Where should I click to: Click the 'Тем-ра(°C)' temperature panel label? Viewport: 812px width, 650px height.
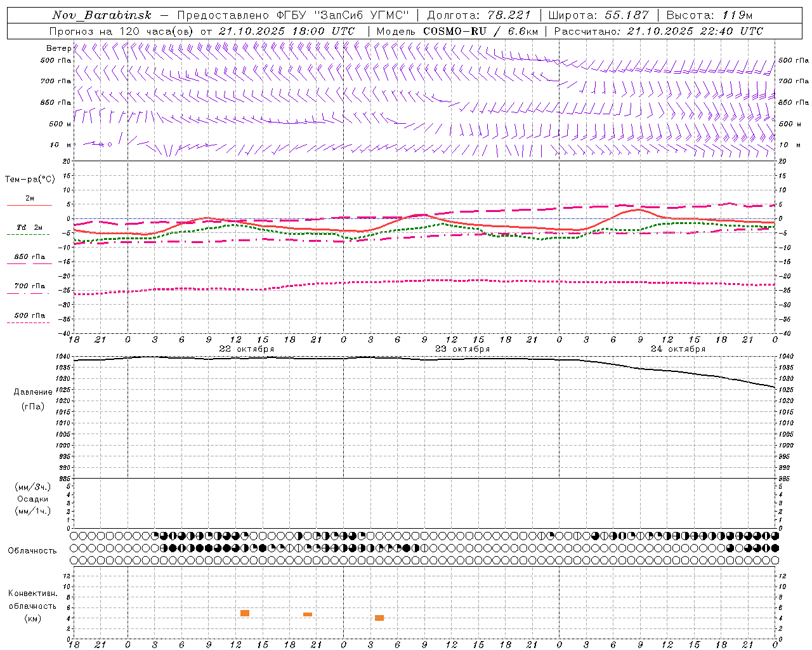30,180
